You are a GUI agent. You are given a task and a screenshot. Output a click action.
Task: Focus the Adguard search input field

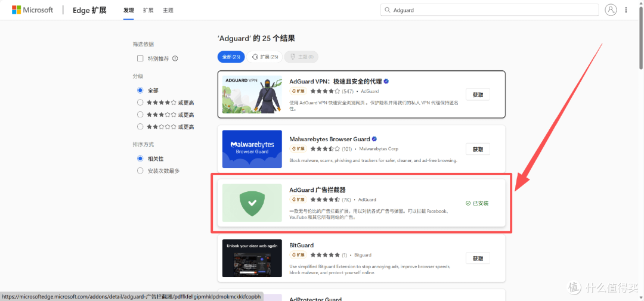[490, 10]
